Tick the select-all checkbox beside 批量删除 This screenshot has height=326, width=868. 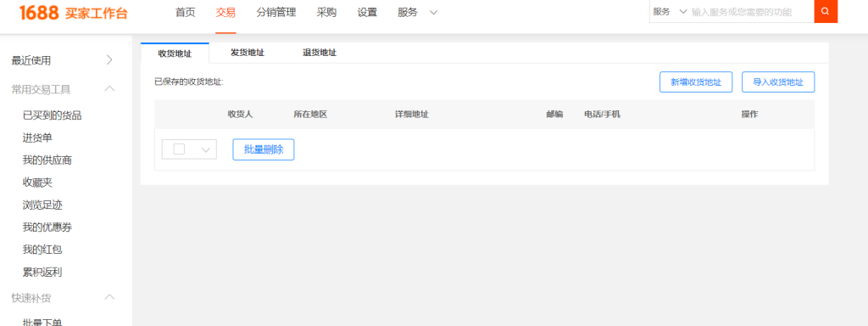pos(179,149)
